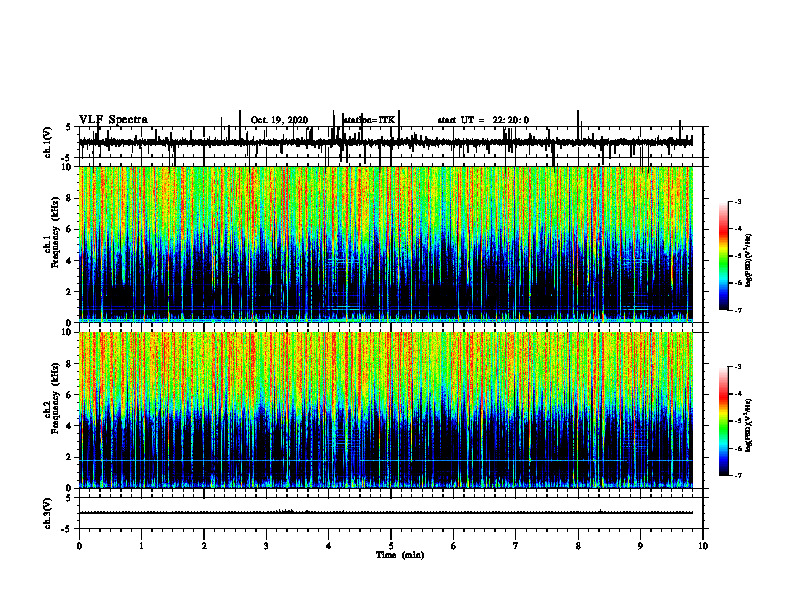
Task: Click the '2' kHz tick on ch.2 frequency axis
Action: click(x=70, y=457)
